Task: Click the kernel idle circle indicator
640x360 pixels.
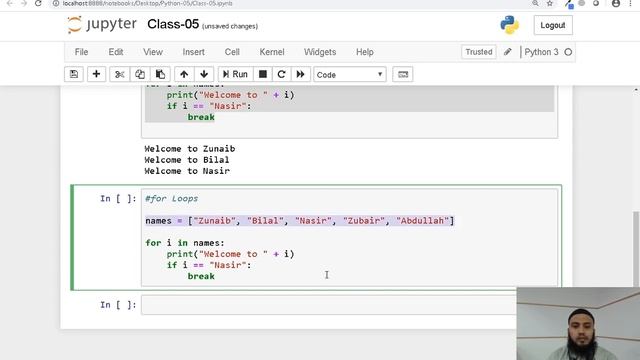Action: 568,52
